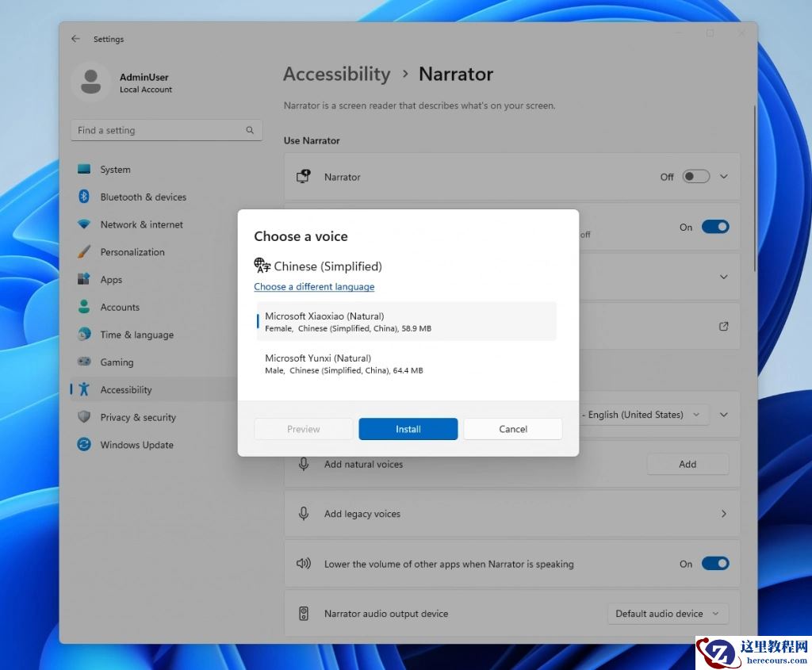
Task: Click the System monitor icon in sidebar
Action: pyautogui.click(x=84, y=169)
